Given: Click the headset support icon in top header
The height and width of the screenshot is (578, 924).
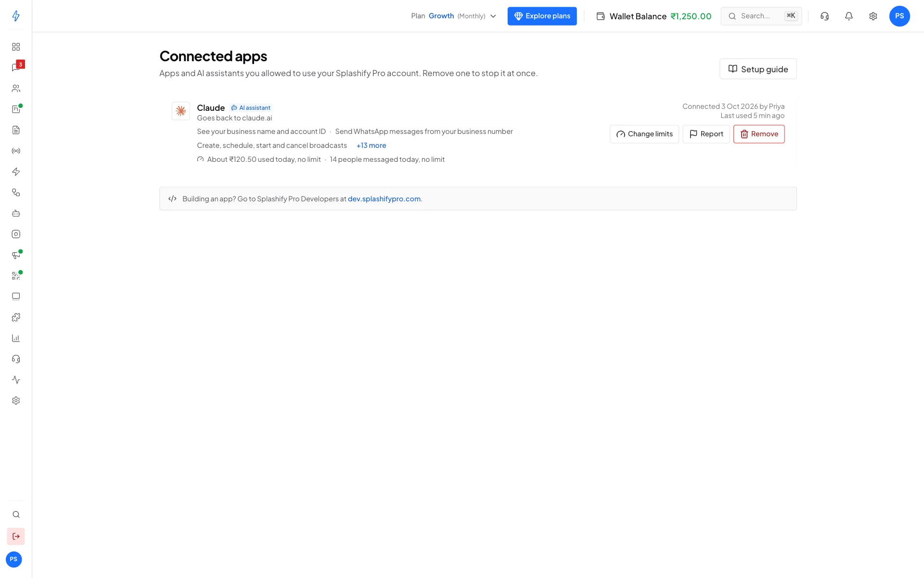Looking at the screenshot, I should point(825,16).
